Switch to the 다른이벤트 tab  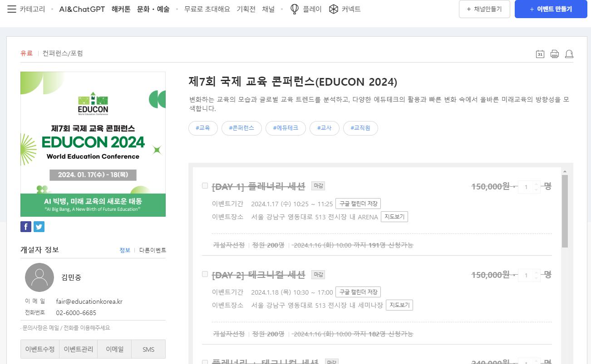(153, 250)
